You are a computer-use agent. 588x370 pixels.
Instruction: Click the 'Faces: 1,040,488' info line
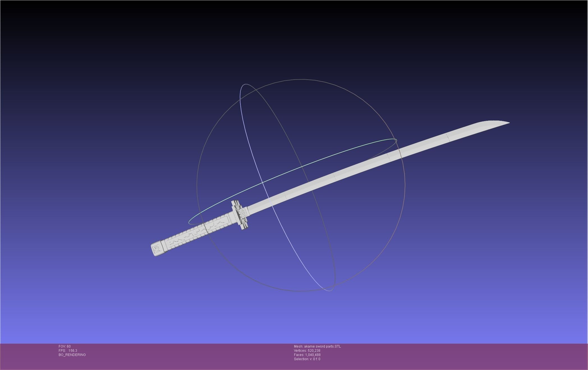coord(307,355)
